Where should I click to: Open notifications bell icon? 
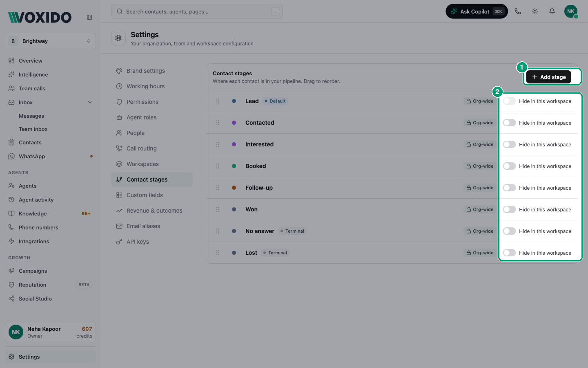pyautogui.click(x=552, y=11)
